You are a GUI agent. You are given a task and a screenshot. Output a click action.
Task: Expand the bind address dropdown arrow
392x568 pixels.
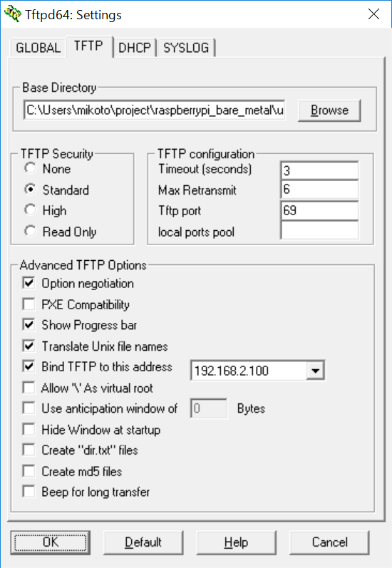pos(315,370)
